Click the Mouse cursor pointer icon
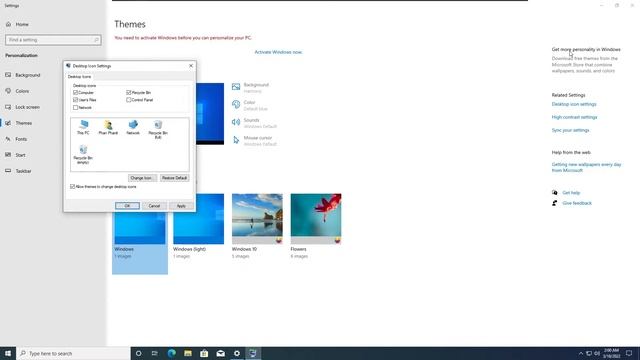 click(x=236, y=140)
